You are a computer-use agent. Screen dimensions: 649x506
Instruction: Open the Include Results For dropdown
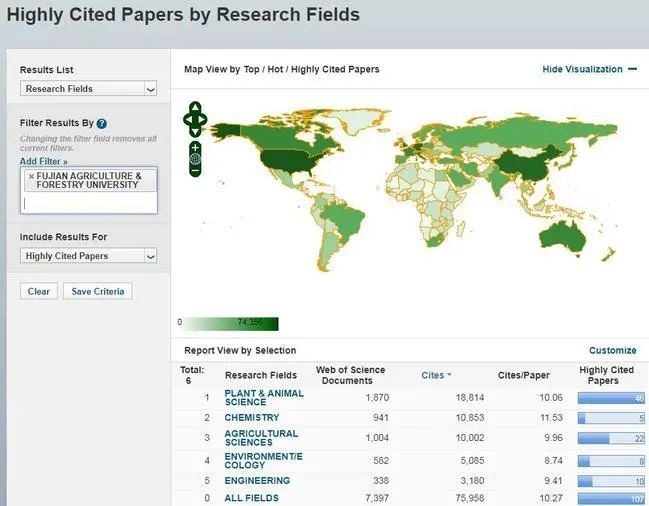pos(89,256)
